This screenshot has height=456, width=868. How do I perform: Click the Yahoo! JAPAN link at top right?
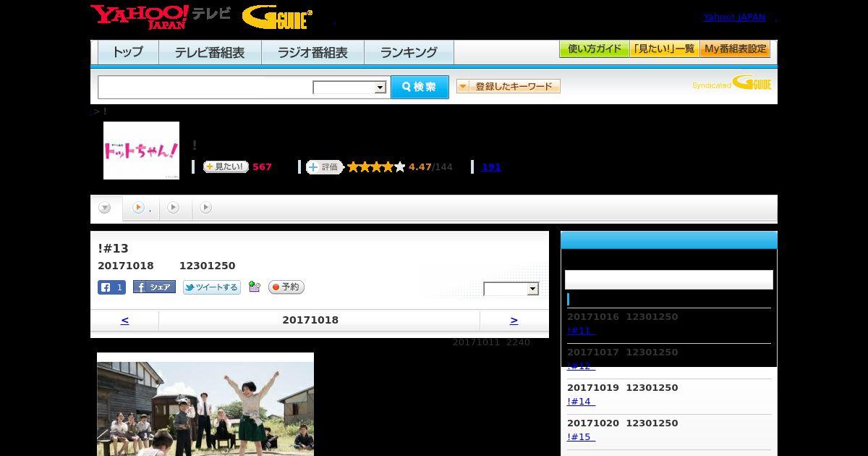[734, 17]
